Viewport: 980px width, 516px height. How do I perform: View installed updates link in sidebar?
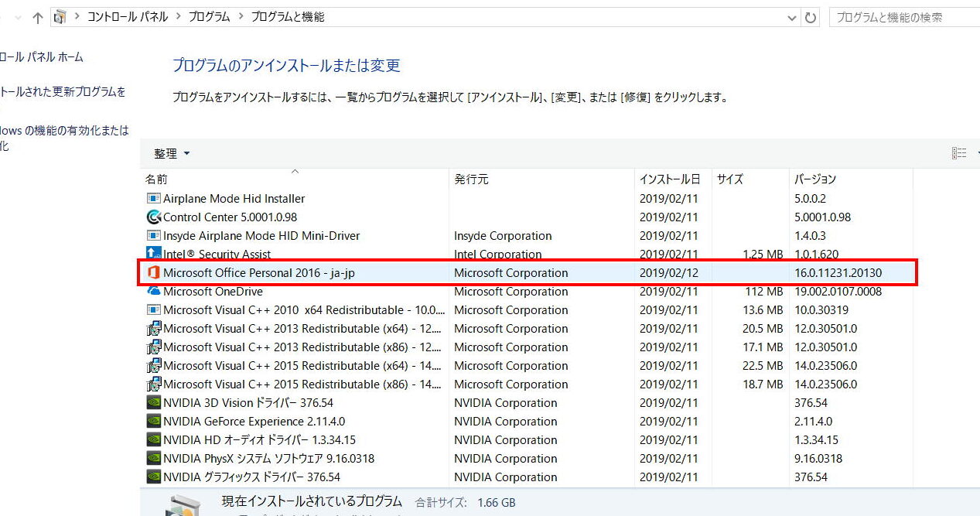(63, 92)
